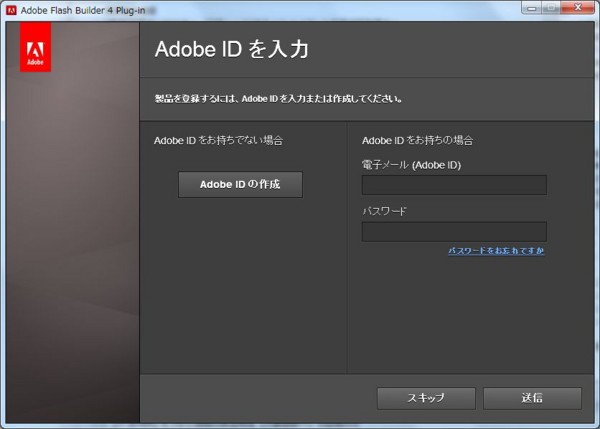Click the 製品を登録するには instruction text
This screenshot has width=600, height=429.
coord(278,99)
